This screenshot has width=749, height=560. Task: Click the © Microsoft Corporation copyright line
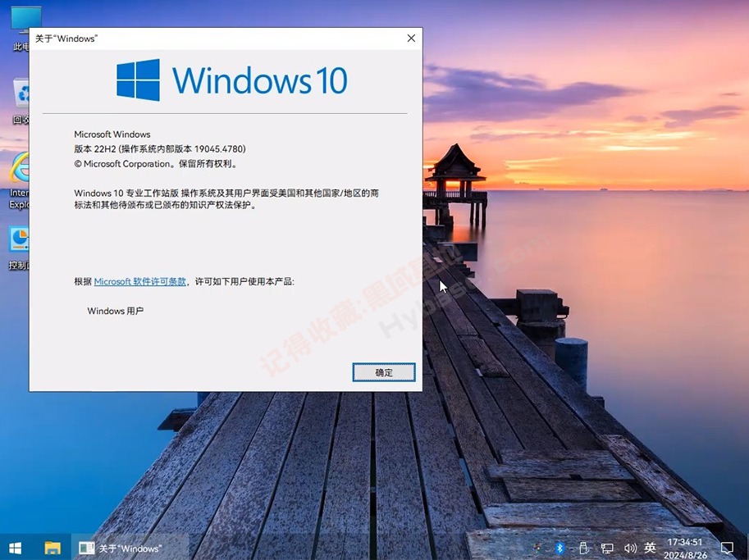point(156,164)
